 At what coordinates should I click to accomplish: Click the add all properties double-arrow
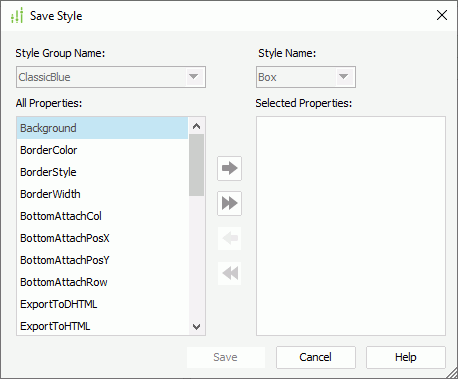coord(229,203)
